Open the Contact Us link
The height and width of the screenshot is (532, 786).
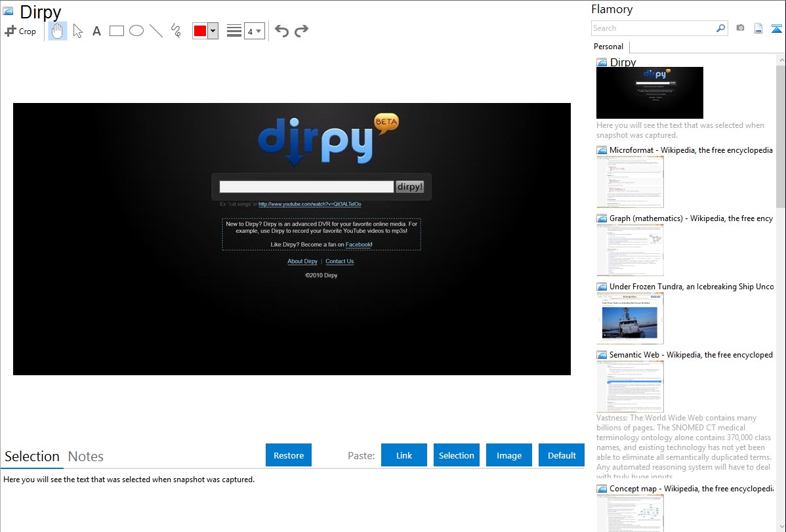point(339,261)
